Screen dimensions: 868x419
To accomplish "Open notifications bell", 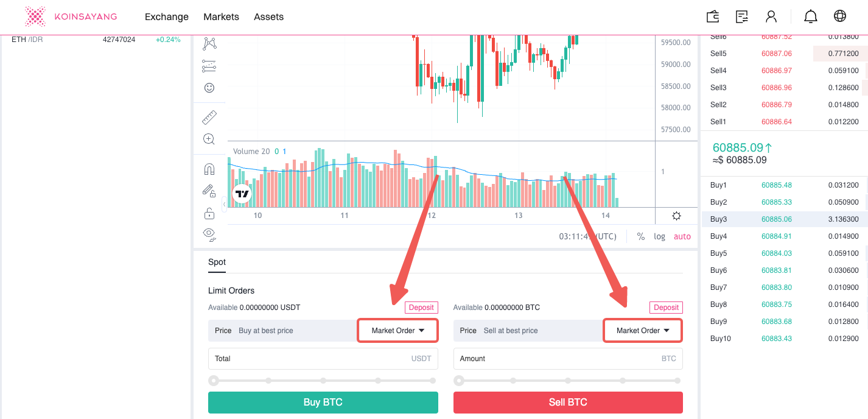I will 811,16.
